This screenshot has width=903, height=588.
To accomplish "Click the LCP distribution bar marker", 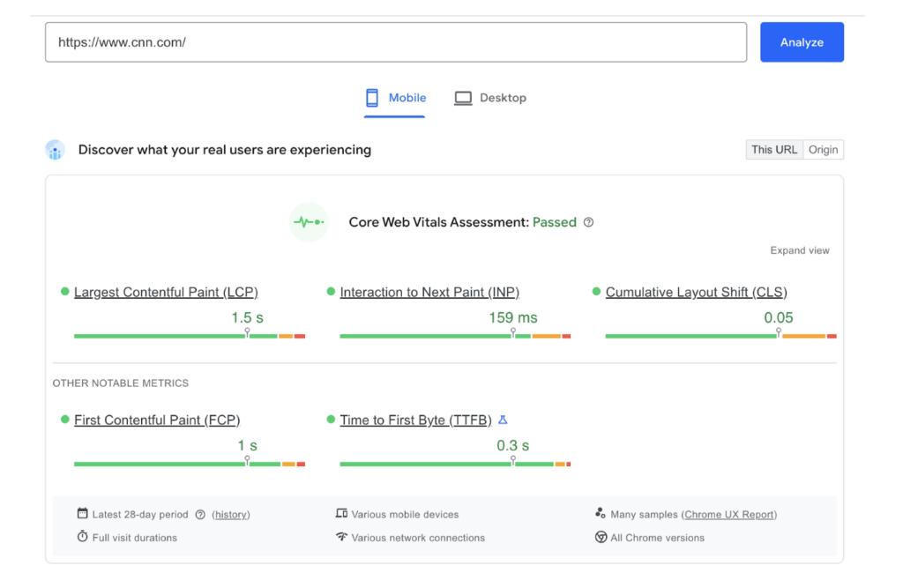I will (247, 333).
